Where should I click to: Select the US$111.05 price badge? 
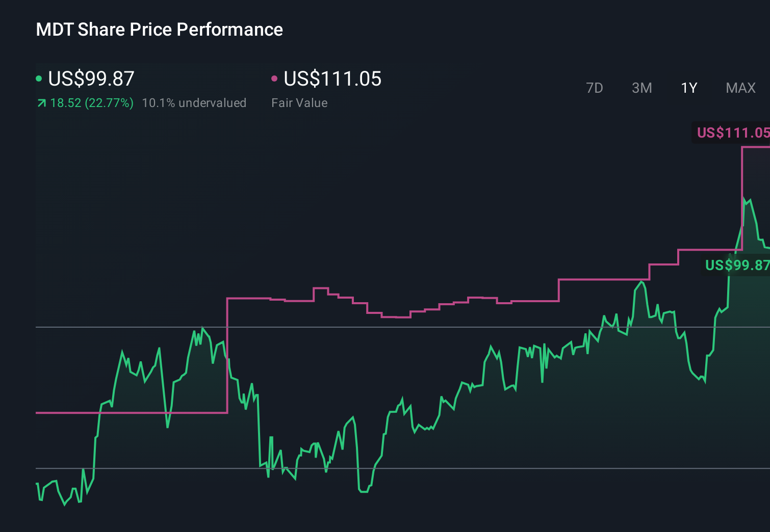pyautogui.click(x=733, y=134)
